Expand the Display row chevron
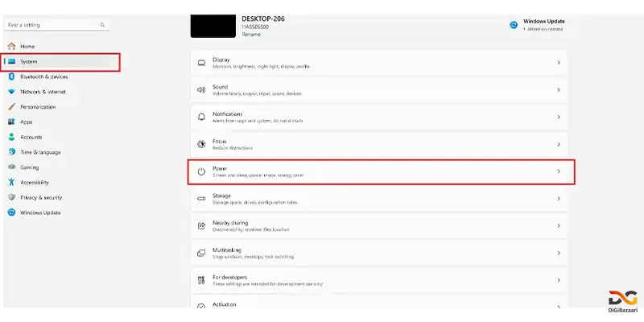Screen dimensions: 644x322 559,62
